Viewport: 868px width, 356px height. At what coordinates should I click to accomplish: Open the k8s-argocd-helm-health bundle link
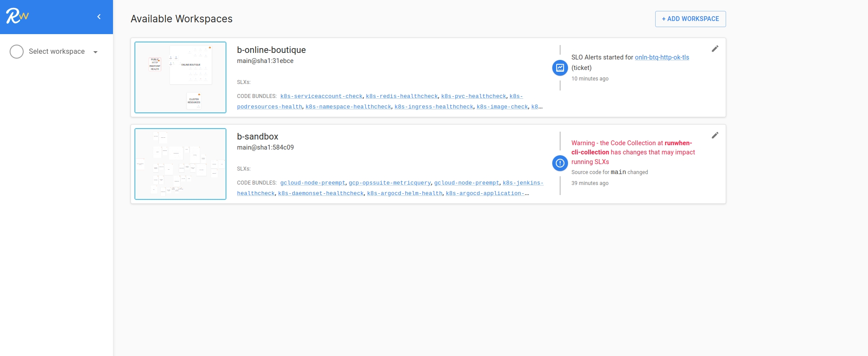point(404,193)
